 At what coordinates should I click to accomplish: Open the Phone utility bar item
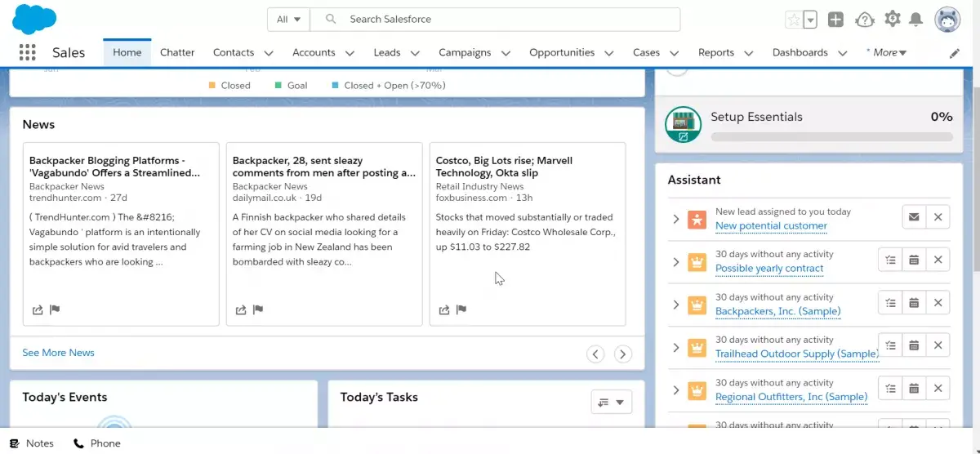click(x=96, y=443)
